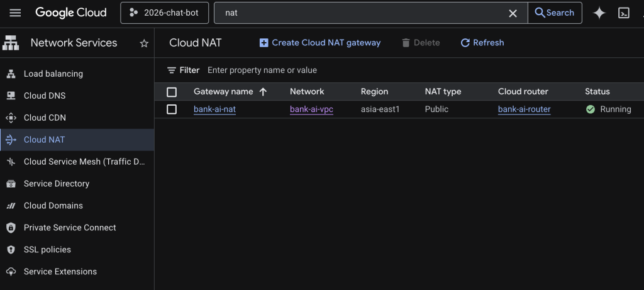This screenshot has width=644, height=290.
Task: Click the Service Extensions cloud icon
Action: pyautogui.click(x=11, y=272)
